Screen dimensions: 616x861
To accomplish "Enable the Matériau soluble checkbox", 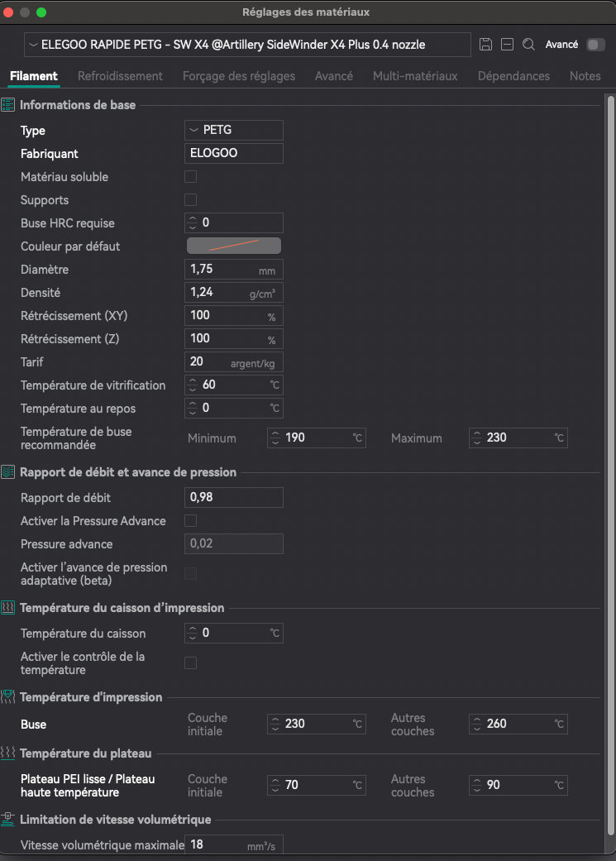I will (x=191, y=177).
